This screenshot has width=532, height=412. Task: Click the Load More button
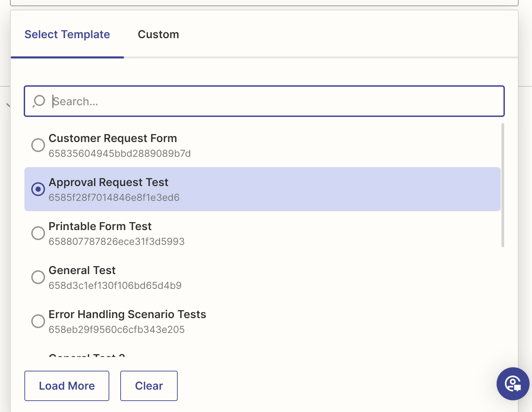[x=67, y=386]
